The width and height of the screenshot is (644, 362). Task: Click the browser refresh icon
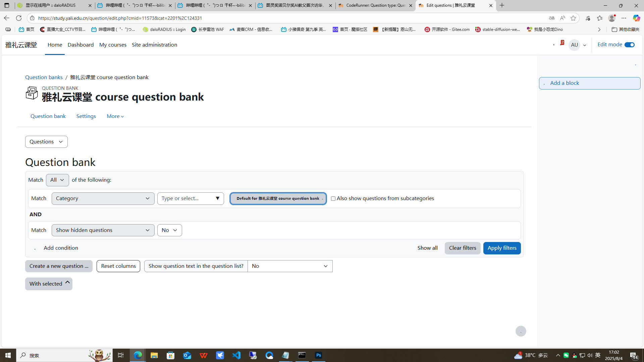(x=19, y=18)
